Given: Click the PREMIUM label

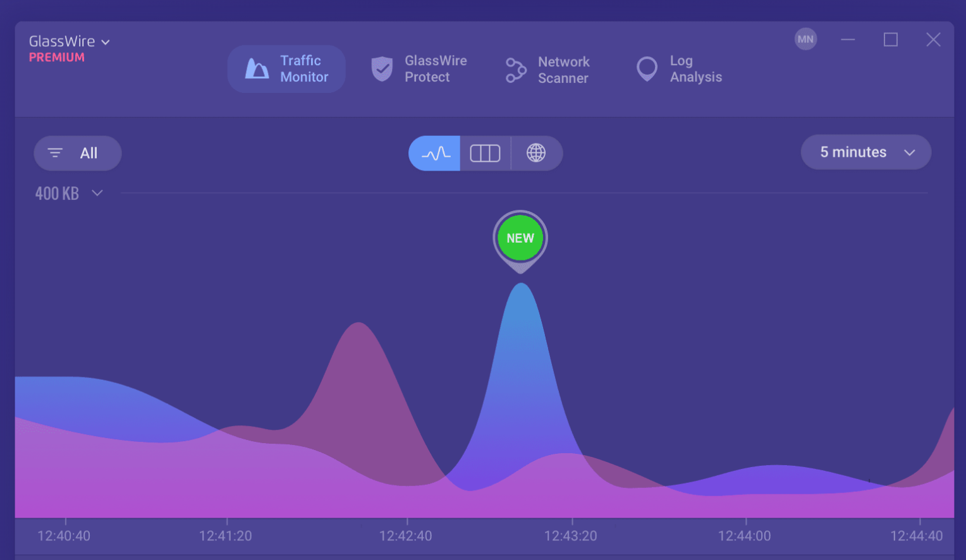Looking at the screenshot, I should click(x=57, y=58).
